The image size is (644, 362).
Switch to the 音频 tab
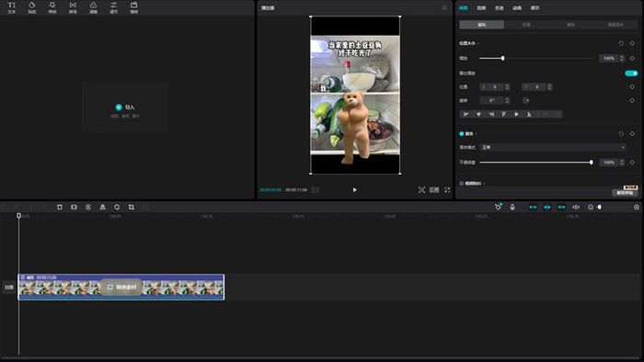click(481, 7)
